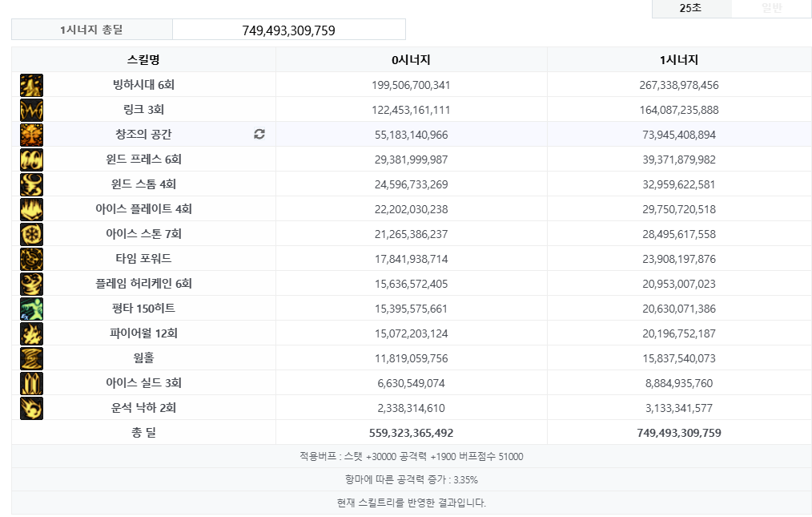This screenshot has width=812, height=517.
Task: Select the 윈드 프레스 skill icon
Action: tap(31, 160)
